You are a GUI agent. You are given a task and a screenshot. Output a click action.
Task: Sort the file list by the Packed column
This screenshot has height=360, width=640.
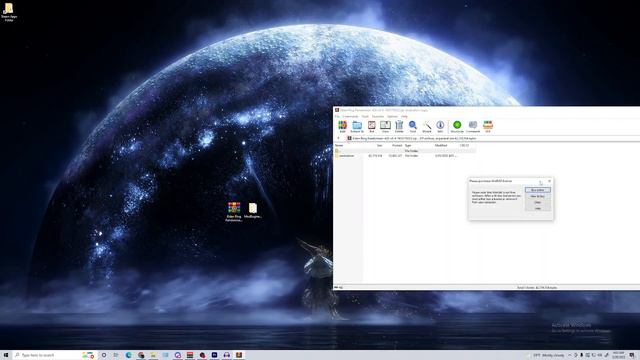397,145
